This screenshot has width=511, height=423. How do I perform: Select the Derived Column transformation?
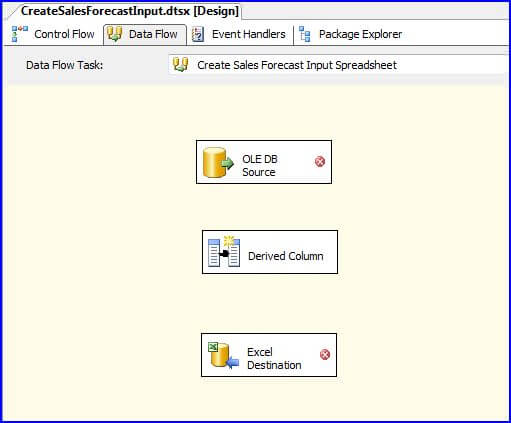(x=270, y=252)
